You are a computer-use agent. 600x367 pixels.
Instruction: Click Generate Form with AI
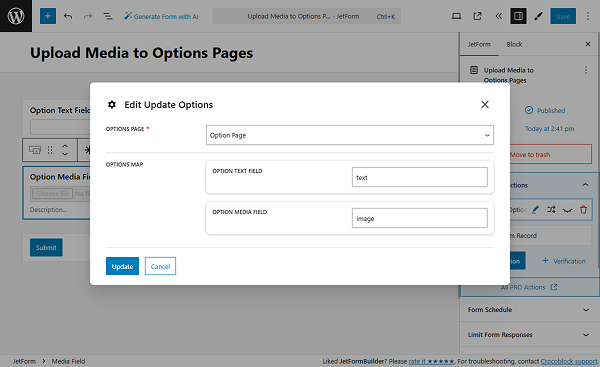pyautogui.click(x=161, y=16)
